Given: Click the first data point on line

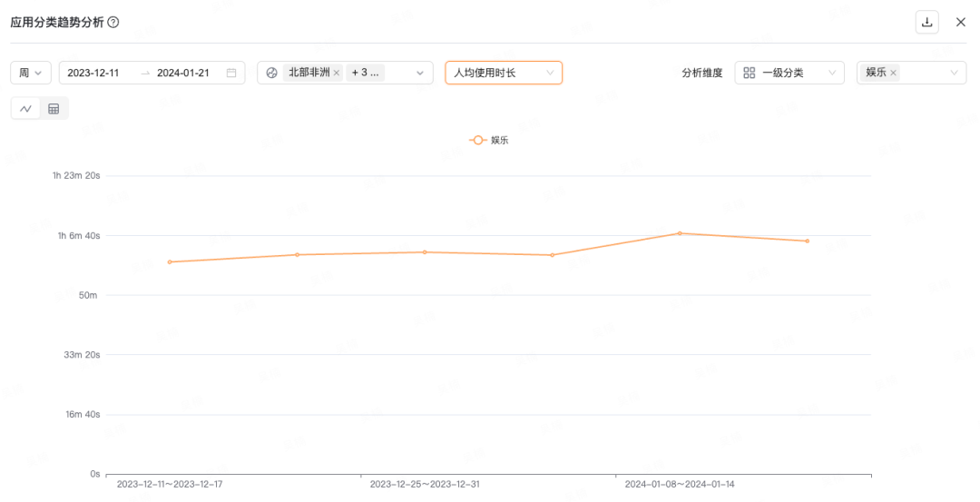Looking at the screenshot, I should click(170, 262).
